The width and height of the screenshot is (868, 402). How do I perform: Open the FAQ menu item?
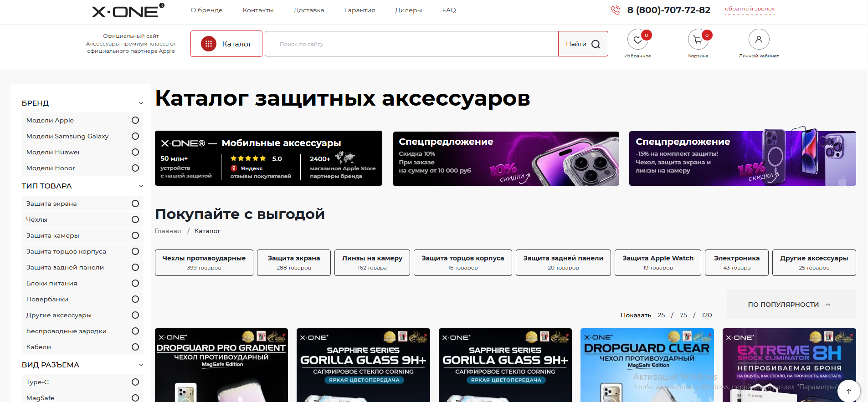[x=449, y=10]
